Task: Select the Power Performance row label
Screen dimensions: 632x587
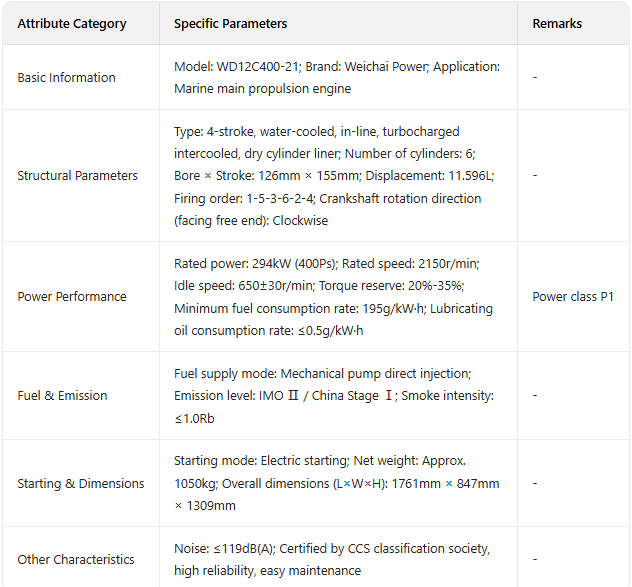Action: pos(72,296)
